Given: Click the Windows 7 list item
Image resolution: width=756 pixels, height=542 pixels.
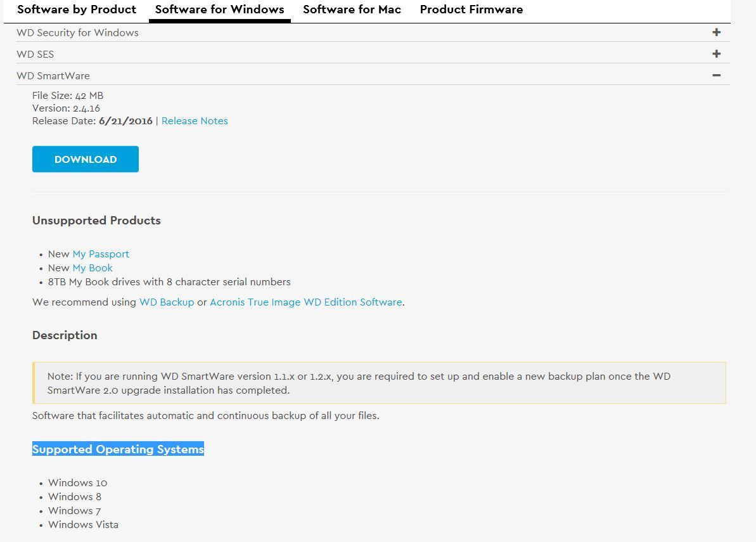Looking at the screenshot, I should coord(74,511).
